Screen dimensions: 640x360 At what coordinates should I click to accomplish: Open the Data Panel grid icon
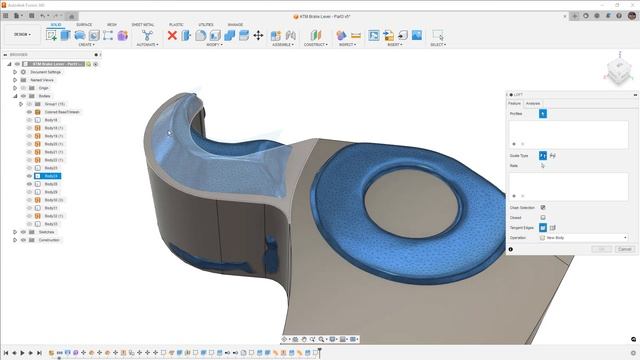(6, 16)
